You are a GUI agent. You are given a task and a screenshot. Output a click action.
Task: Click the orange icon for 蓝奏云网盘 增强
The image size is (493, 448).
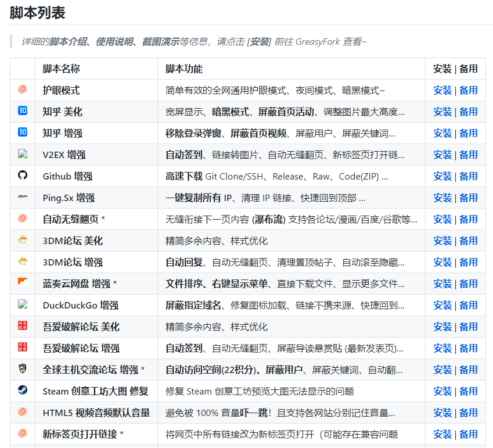(23, 282)
